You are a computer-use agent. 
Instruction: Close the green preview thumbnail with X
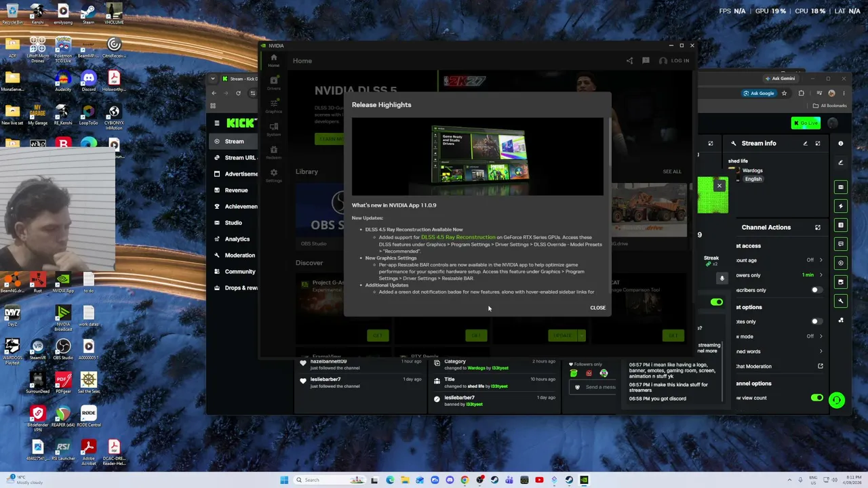719,186
